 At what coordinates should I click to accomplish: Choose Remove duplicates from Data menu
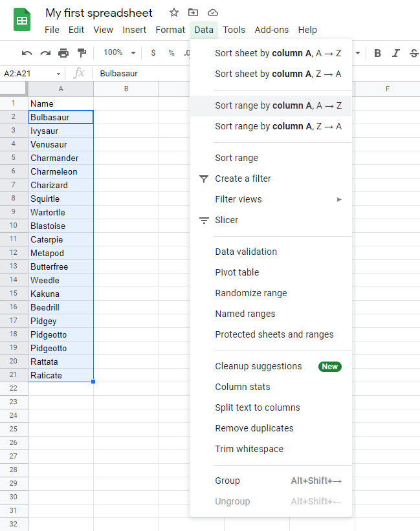click(x=254, y=428)
